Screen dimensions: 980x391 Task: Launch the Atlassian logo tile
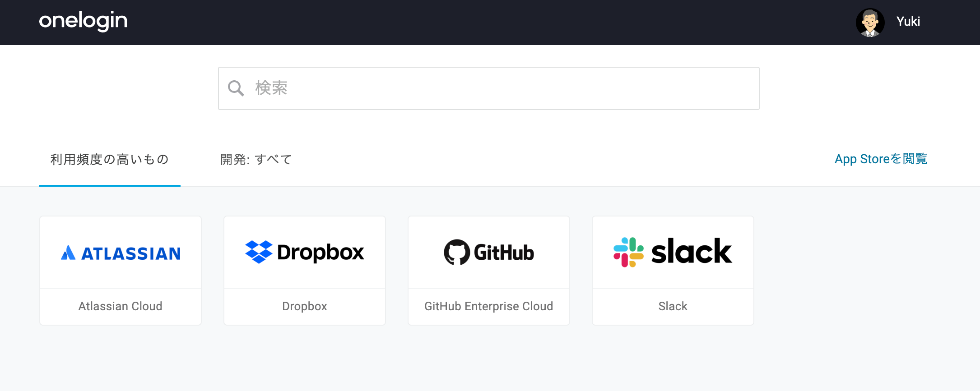point(121,253)
